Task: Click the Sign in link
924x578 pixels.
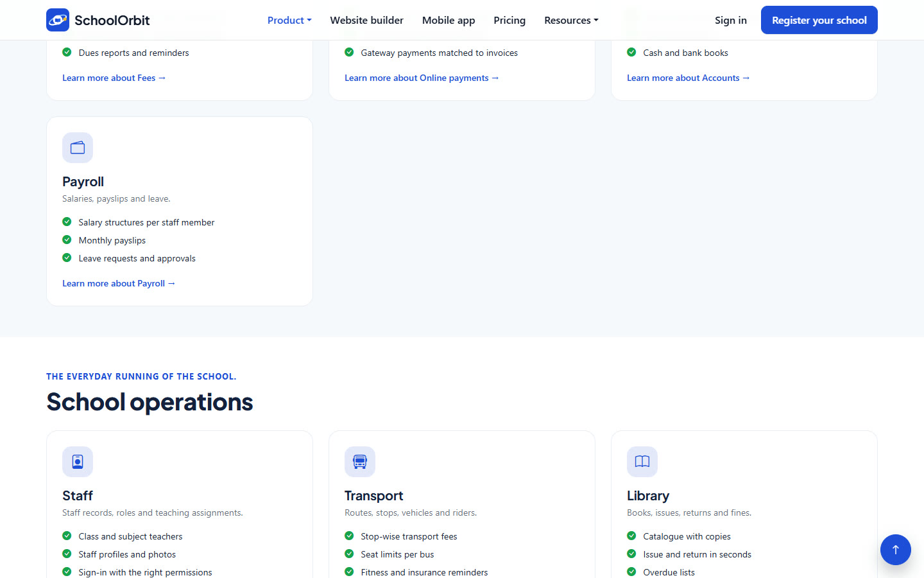Action: point(731,20)
